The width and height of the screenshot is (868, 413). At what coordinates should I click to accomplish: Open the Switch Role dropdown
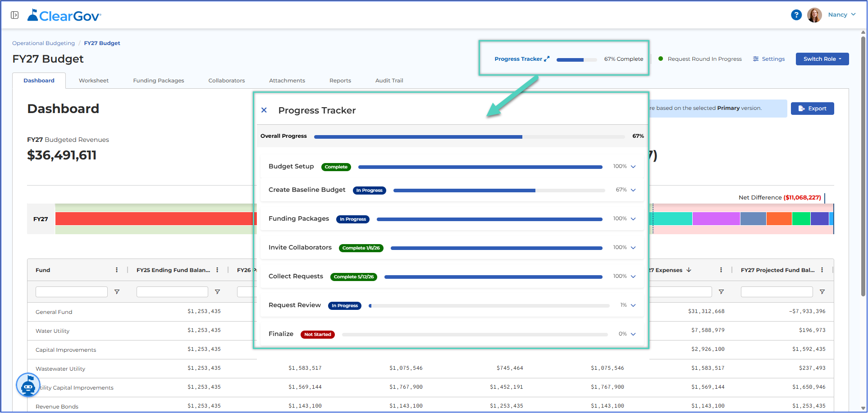click(822, 59)
